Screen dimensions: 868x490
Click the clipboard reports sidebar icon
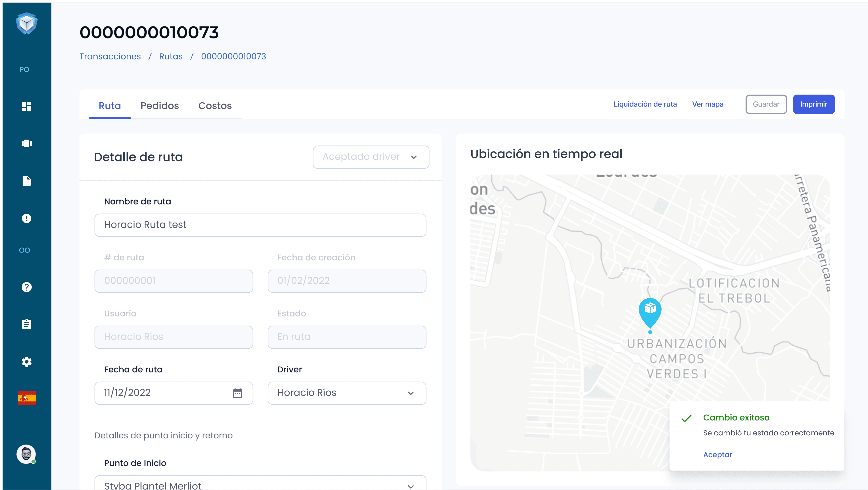(x=27, y=324)
